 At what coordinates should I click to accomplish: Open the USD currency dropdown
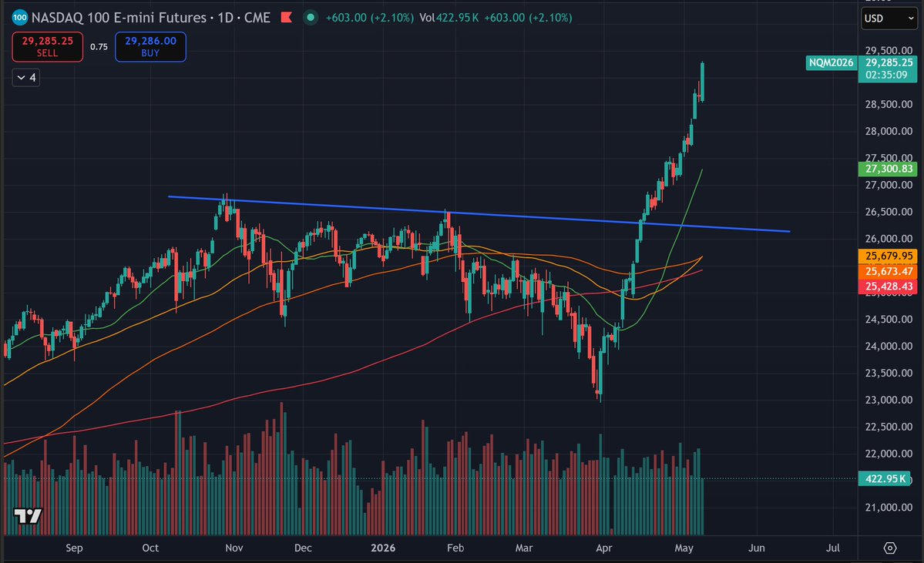tap(889, 18)
